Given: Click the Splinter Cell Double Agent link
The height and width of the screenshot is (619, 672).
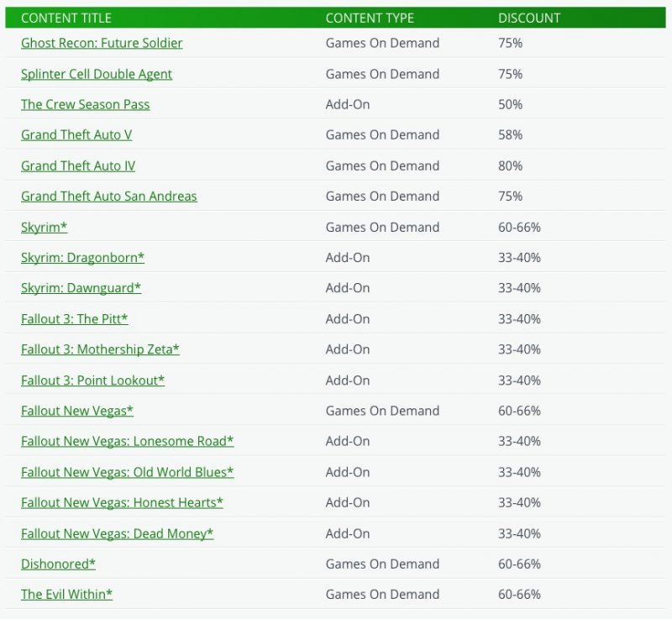Looking at the screenshot, I should point(97,74).
